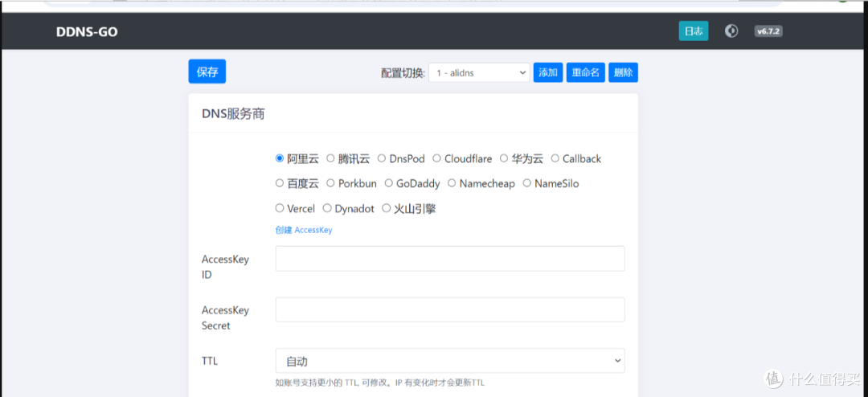This screenshot has width=868, height=397.
Task: Click into the AccessKey ID field
Action: click(450, 259)
